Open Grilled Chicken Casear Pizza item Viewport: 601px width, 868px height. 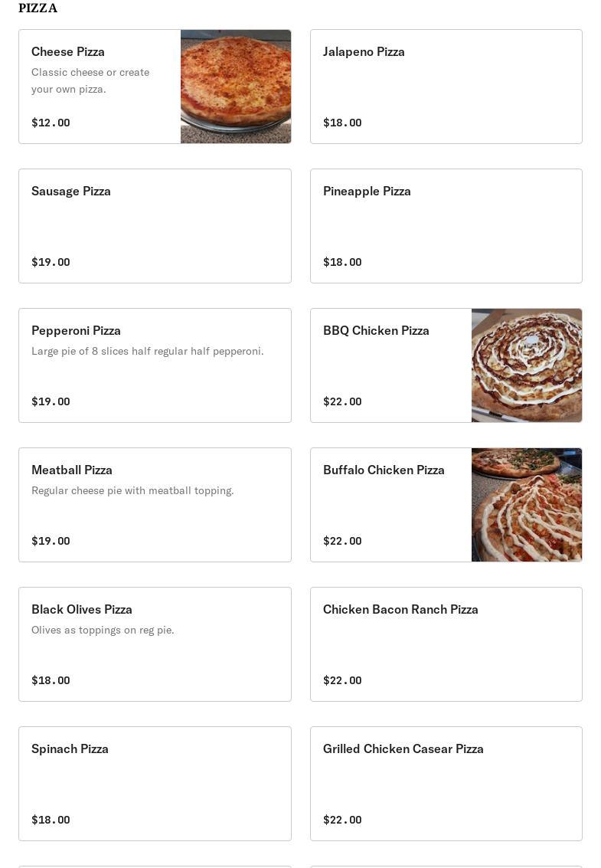446,784
